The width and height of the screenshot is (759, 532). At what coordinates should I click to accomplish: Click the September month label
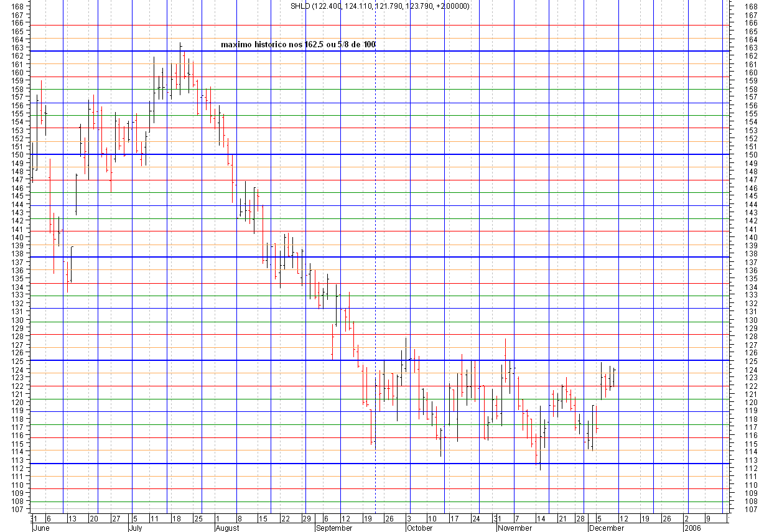335,528
